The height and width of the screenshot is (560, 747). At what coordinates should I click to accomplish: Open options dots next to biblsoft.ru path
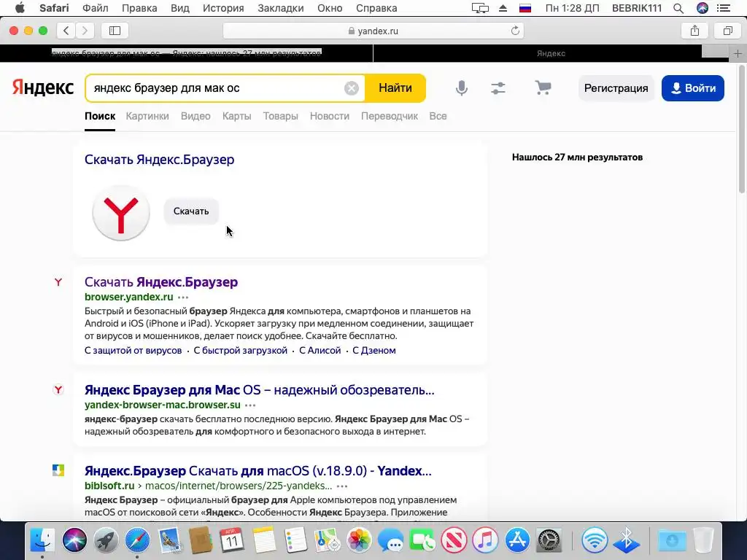[x=342, y=486]
